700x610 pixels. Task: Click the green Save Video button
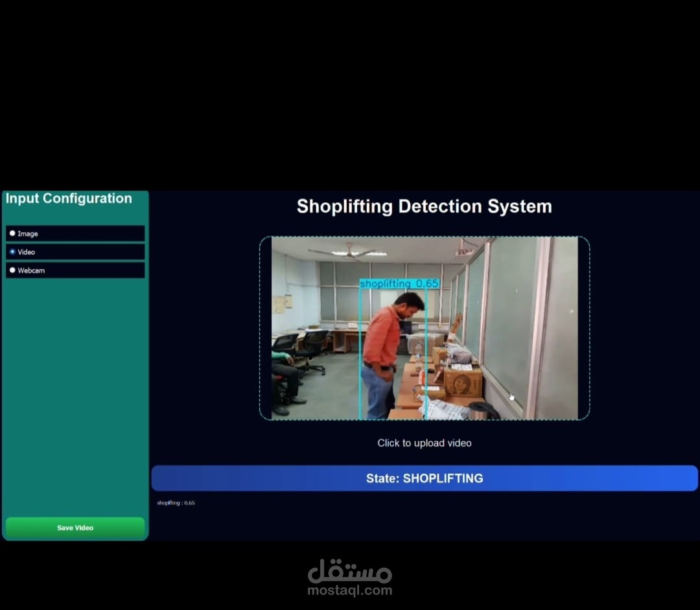(x=75, y=528)
